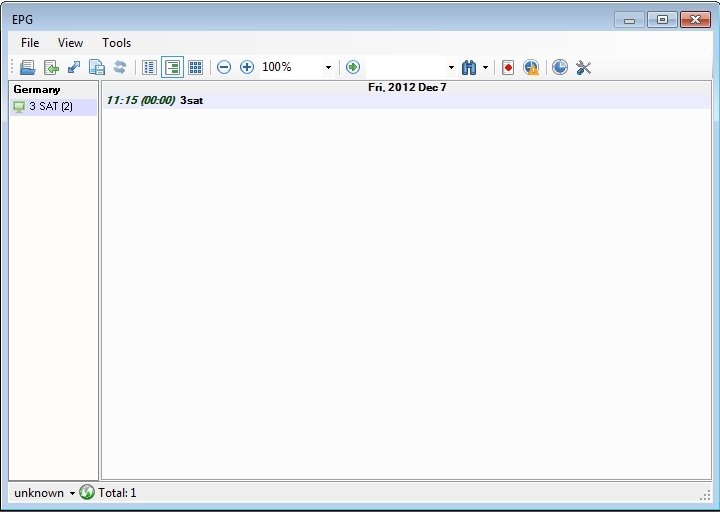
Task: Click the refresh arrows toolbar icon
Action: click(120, 68)
